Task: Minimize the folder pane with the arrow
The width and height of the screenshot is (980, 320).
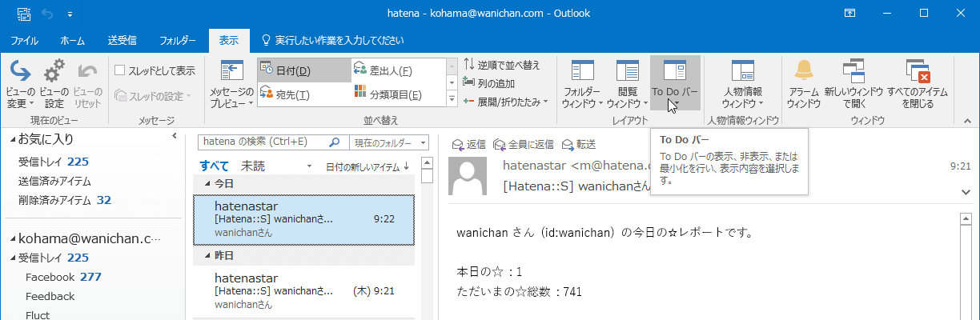Action: tap(175, 137)
